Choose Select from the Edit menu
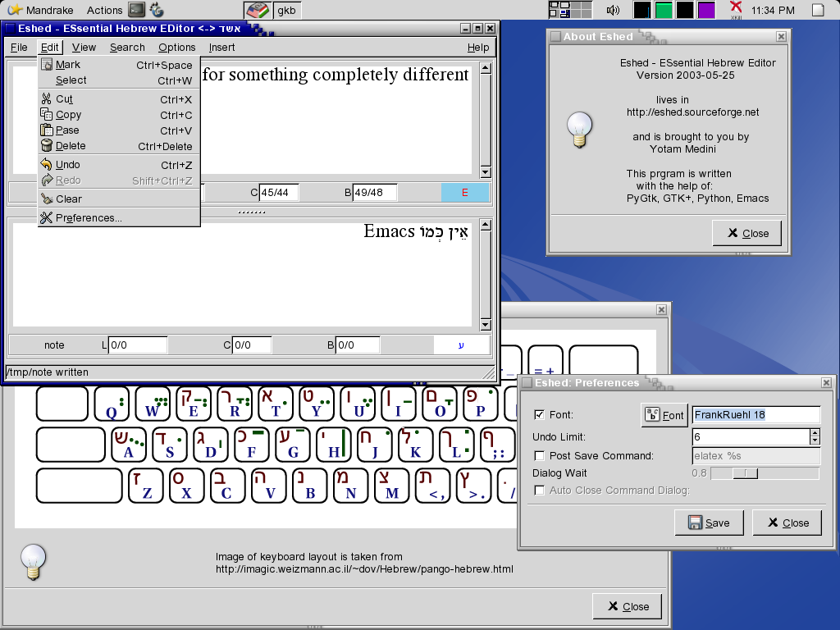 [x=119, y=80]
